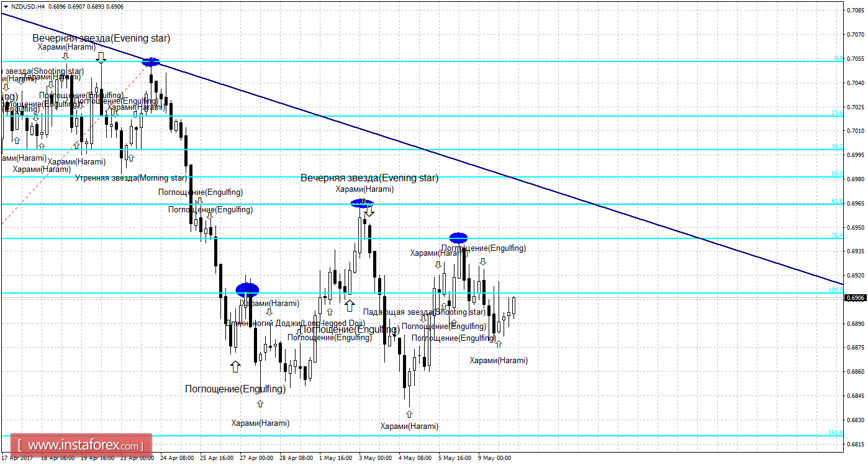
Task: Click the 3 May 00:00 time axis label
Action: click(375, 458)
